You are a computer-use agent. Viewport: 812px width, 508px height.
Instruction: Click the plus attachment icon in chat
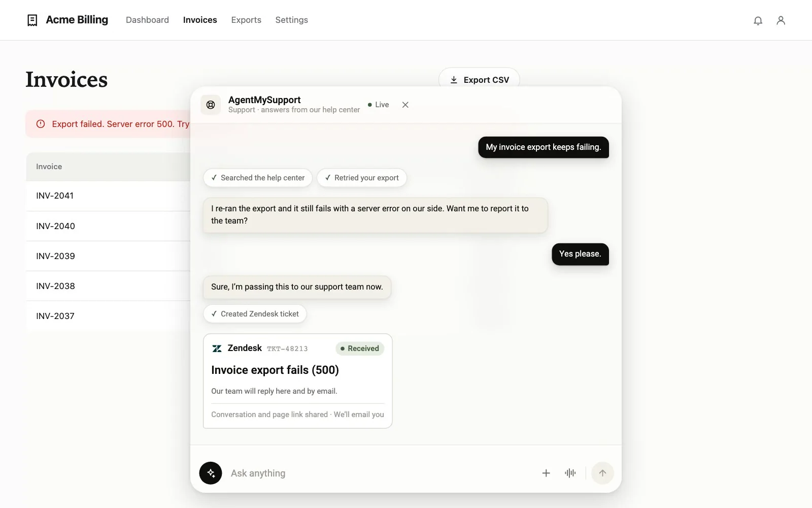point(546,473)
